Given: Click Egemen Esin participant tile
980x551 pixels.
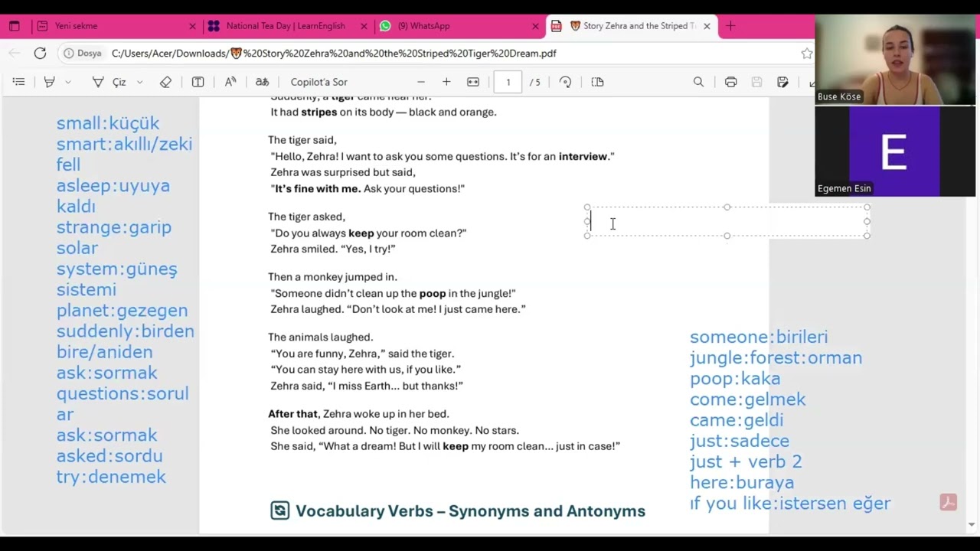Looking at the screenshot, I should pos(894,151).
